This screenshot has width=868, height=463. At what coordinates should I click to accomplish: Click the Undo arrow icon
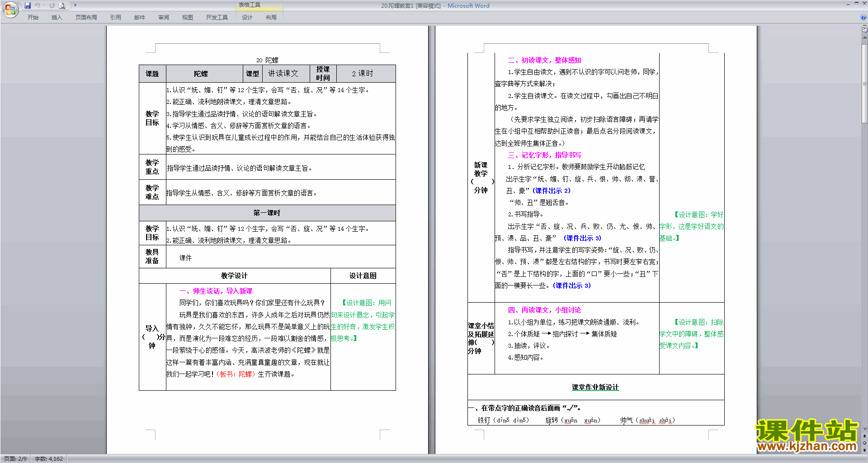point(38,5)
